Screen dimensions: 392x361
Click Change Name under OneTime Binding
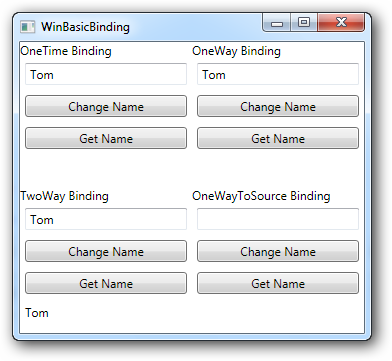(x=106, y=106)
